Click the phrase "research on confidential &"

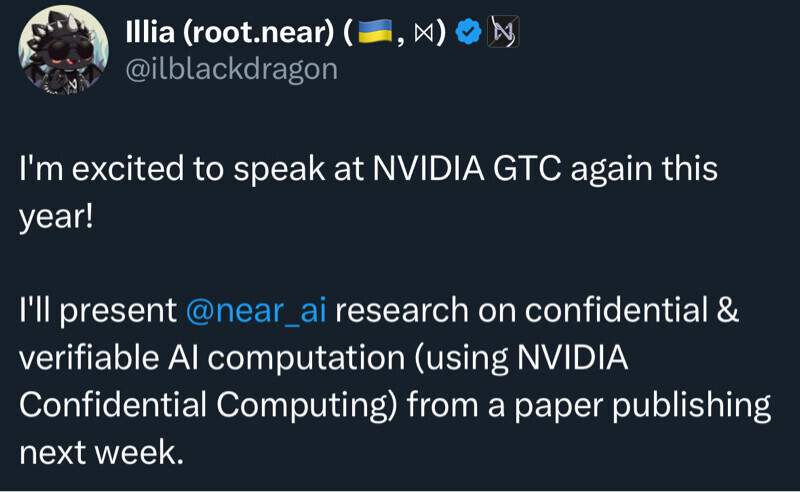538,310
